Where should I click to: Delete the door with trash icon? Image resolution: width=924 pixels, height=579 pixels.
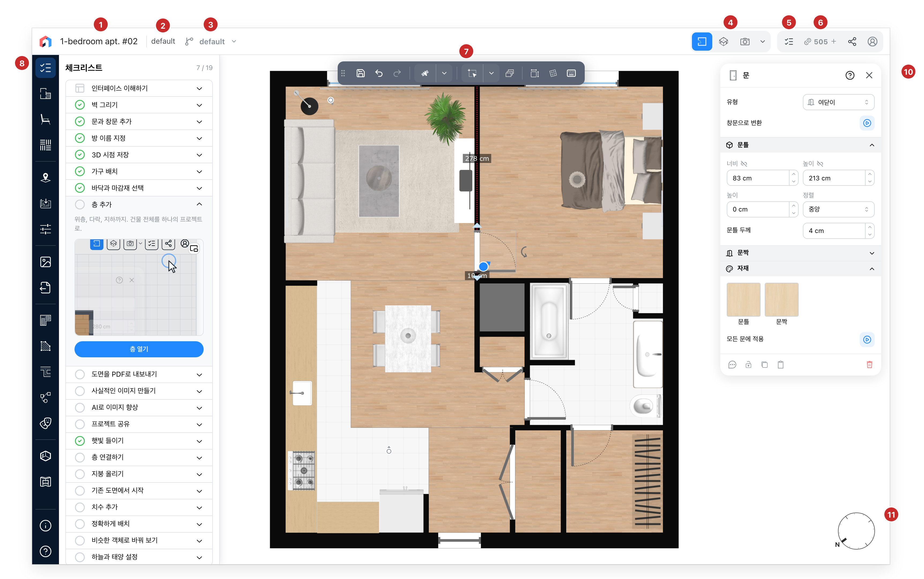tap(869, 365)
